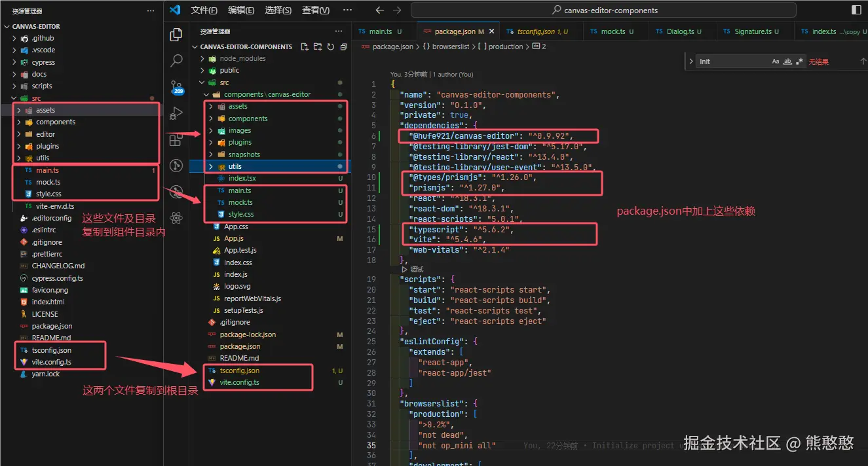Open Source Control view with 209 badge
This screenshot has width=868, height=466.
[176, 87]
